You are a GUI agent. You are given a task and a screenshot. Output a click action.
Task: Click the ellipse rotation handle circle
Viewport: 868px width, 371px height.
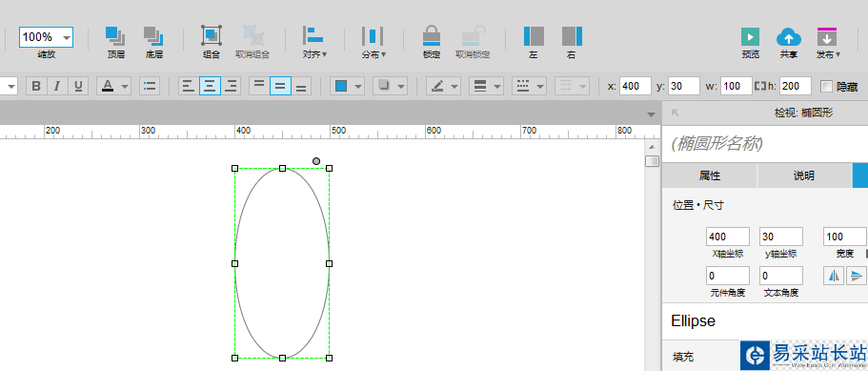pyautogui.click(x=316, y=161)
